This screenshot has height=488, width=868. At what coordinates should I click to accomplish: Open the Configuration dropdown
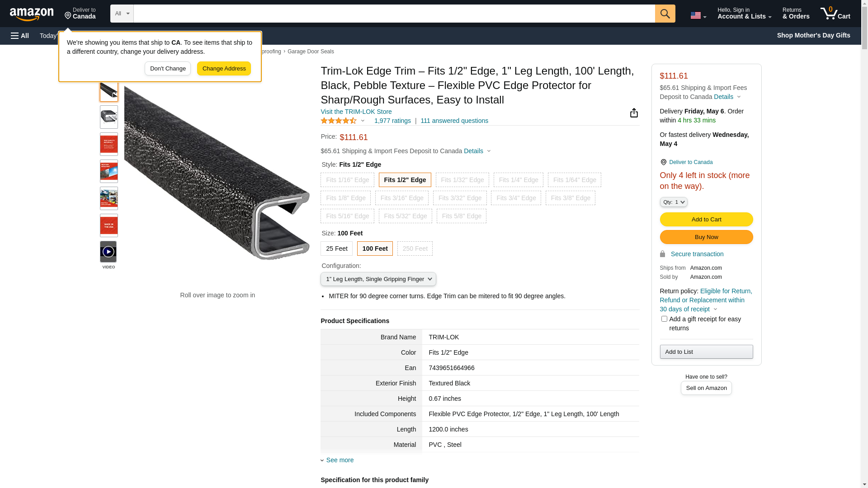point(378,279)
